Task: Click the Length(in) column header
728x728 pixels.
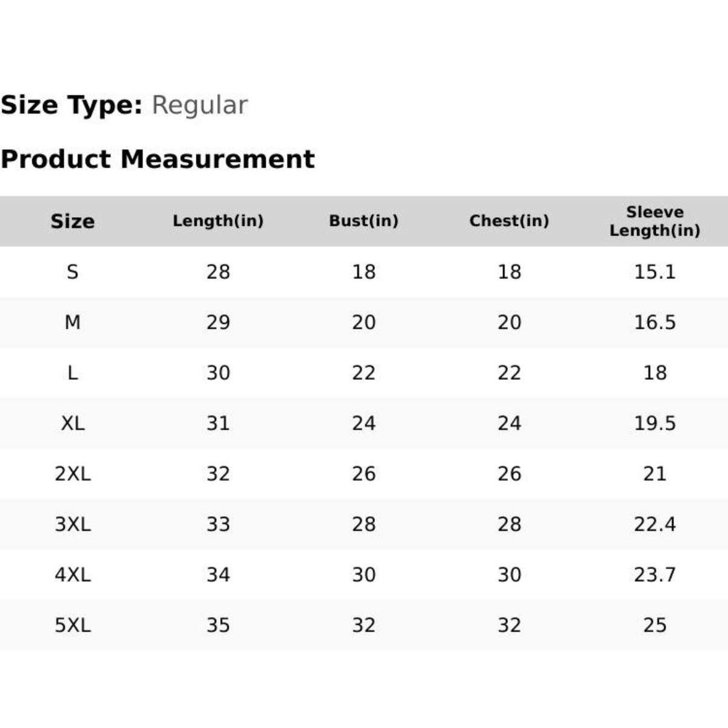Action: coord(218,221)
